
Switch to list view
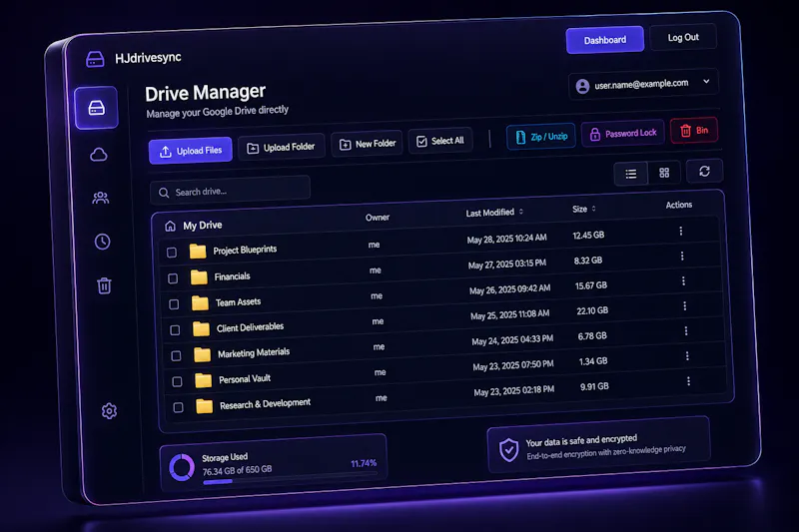click(x=631, y=174)
